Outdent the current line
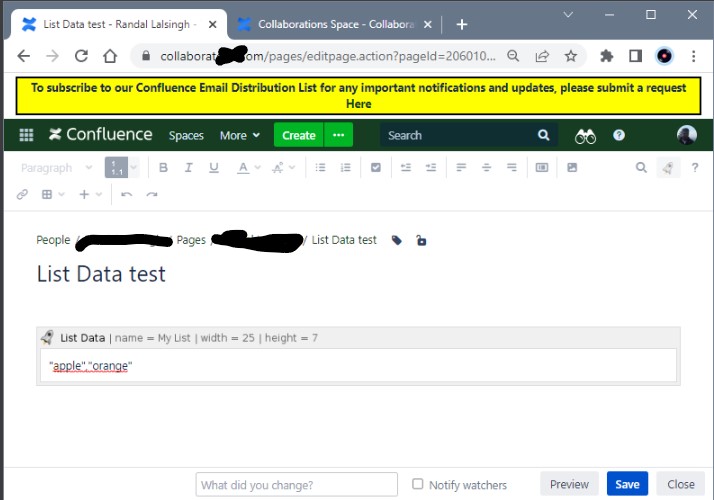This screenshot has width=714, height=500. point(406,168)
